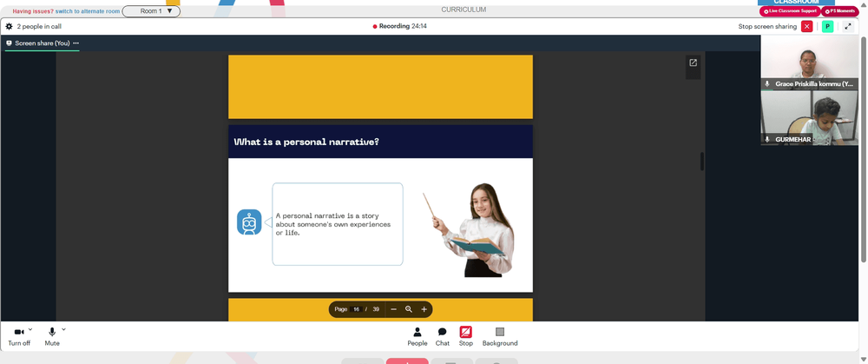This screenshot has width=868, height=364.
Task: Select GURMEHAR video tile
Action: point(809,118)
